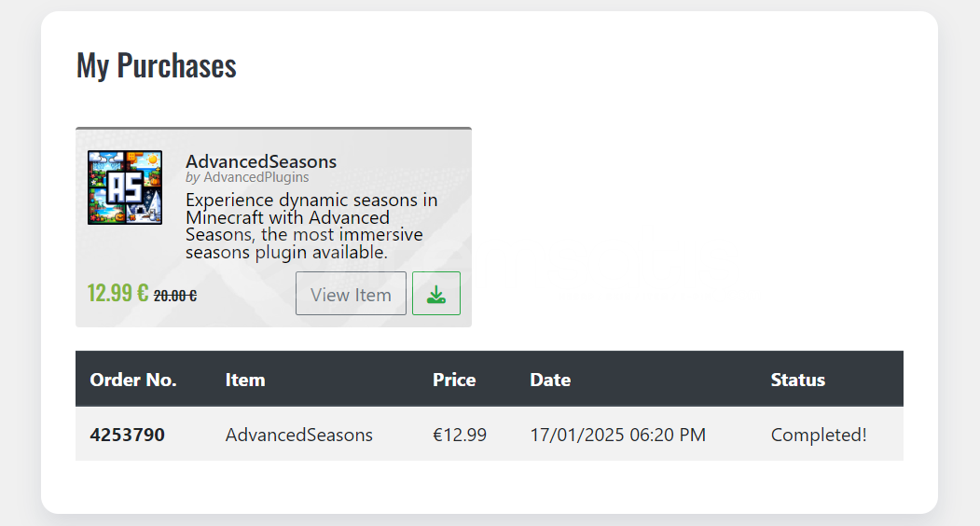Click the Date column header

550,380
